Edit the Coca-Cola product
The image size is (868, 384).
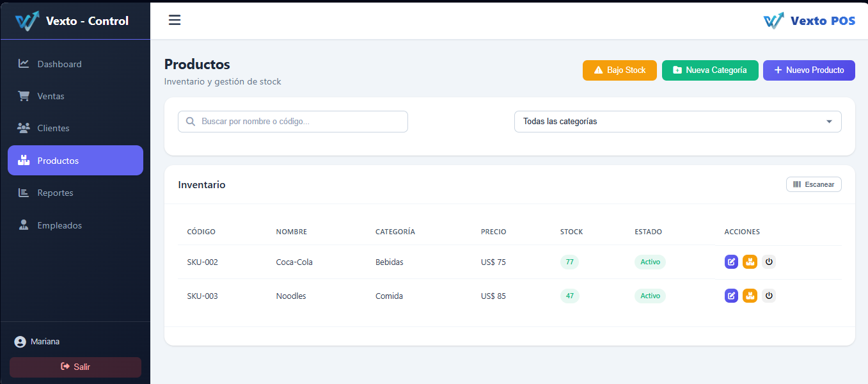click(x=731, y=262)
